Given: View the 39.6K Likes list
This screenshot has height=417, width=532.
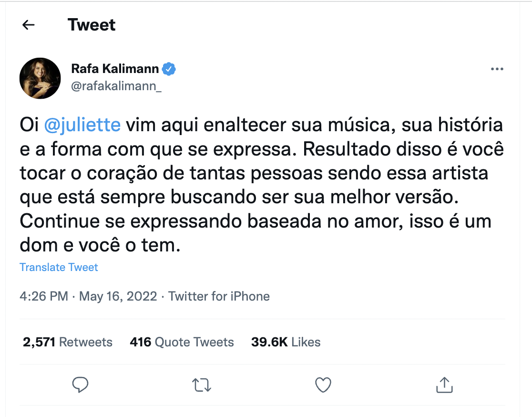Looking at the screenshot, I should coord(286,342).
